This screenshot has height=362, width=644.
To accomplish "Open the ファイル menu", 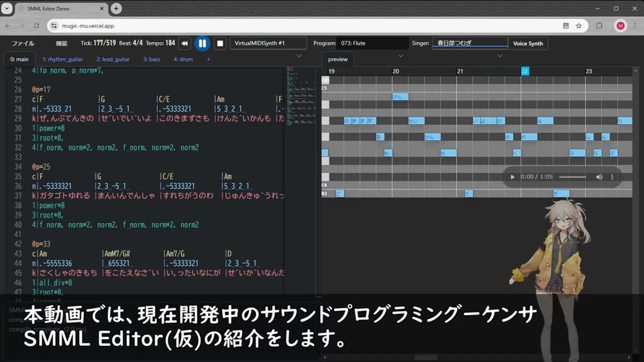I will point(23,43).
